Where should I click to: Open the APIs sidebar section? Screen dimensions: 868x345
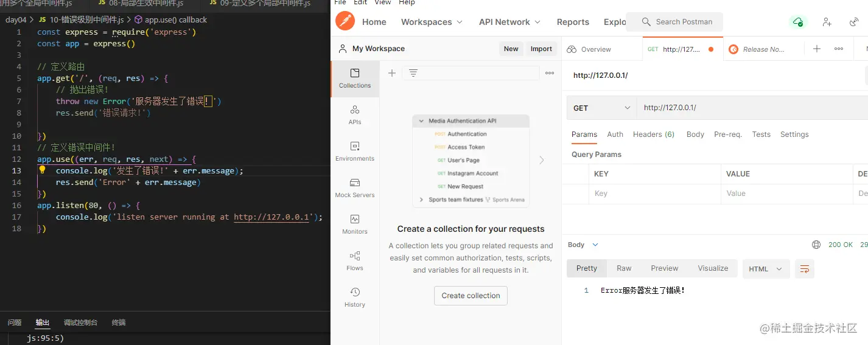tap(355, 114)
